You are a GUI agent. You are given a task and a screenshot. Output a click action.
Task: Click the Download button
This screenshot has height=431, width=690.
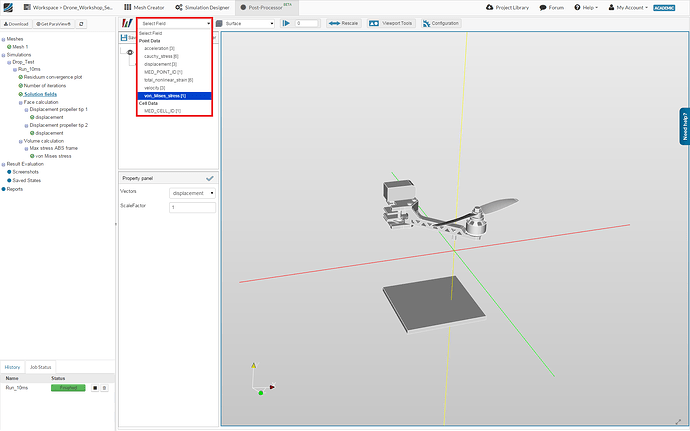point(18,23)
